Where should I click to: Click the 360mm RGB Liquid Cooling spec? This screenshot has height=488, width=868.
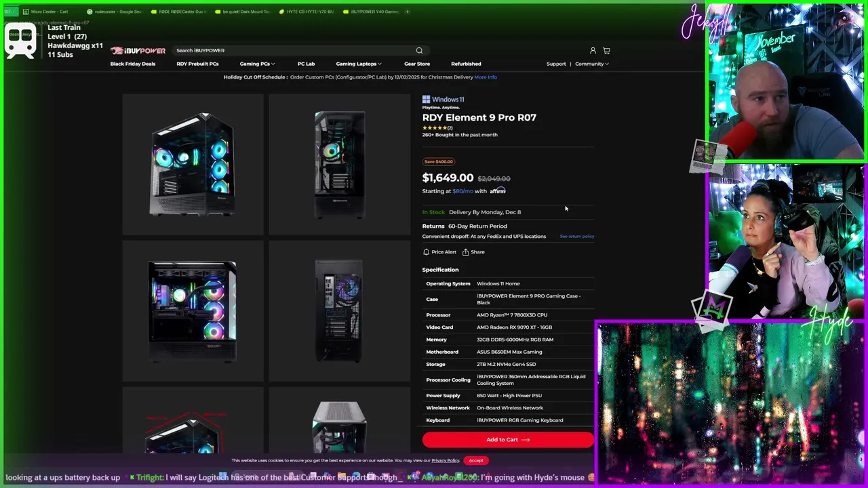[531, 380]
